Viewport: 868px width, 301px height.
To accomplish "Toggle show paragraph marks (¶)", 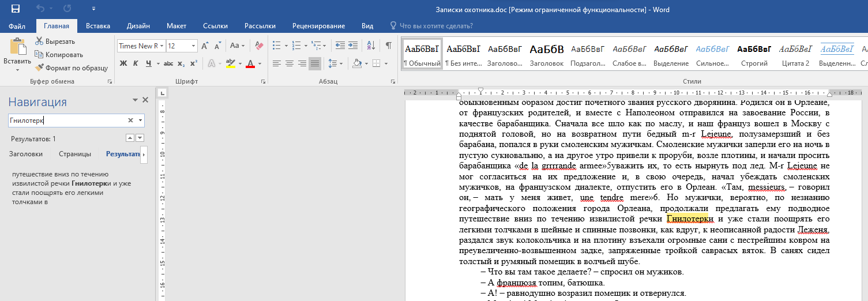I will [388, 46].
